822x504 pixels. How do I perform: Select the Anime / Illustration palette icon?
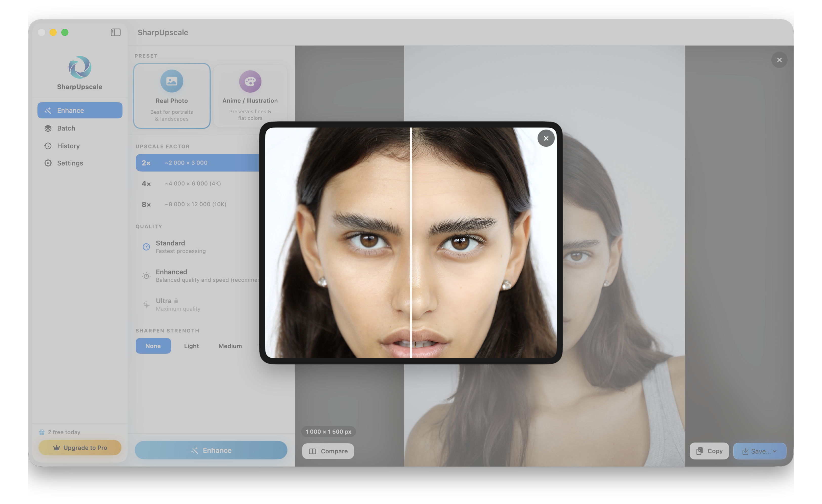point(250,81)
